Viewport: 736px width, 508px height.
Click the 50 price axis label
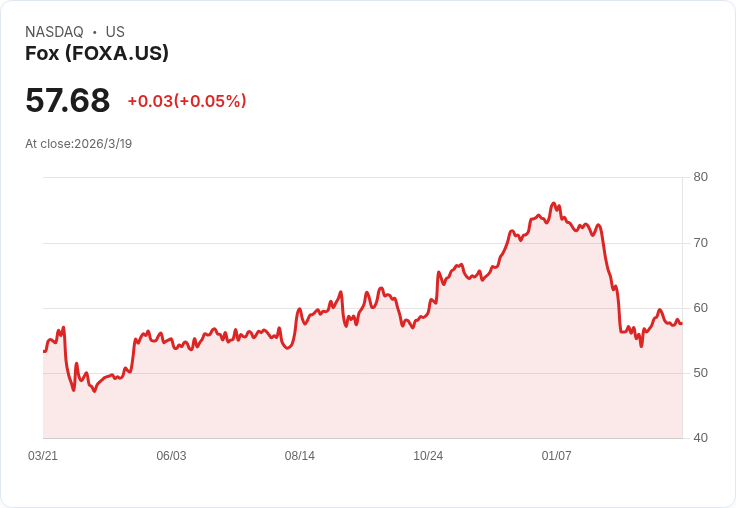tap(700, 373)
